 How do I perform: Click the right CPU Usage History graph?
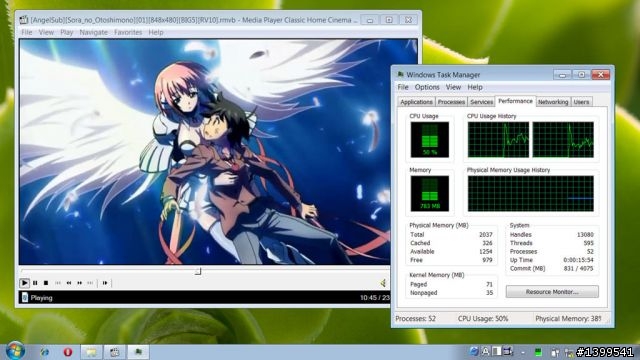(x=563, y=140)
